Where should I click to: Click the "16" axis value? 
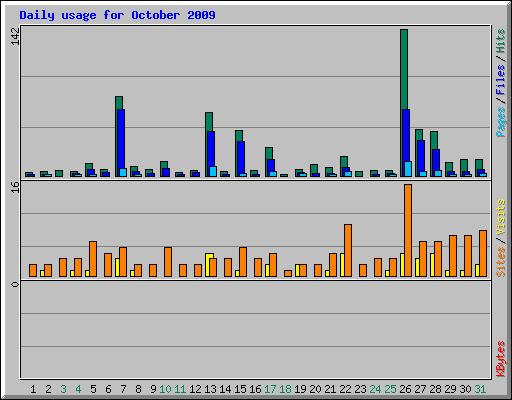[15, 187]
